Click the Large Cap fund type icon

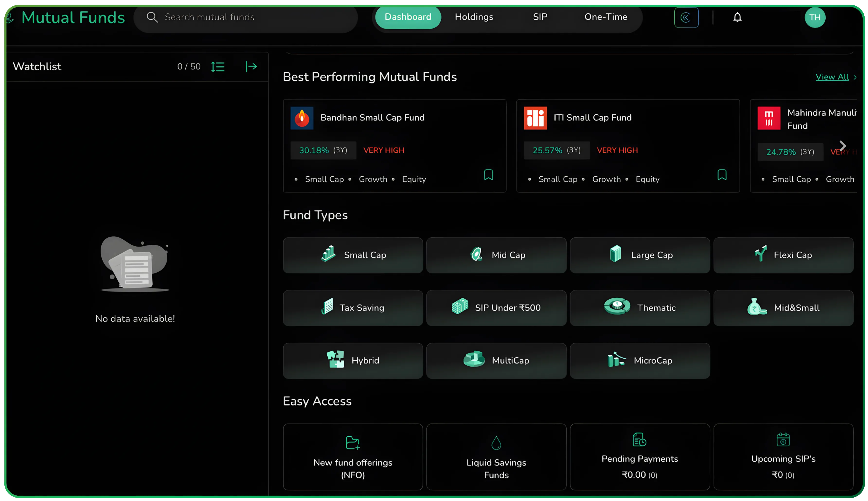pyautogui.click(x=616, y=254)
